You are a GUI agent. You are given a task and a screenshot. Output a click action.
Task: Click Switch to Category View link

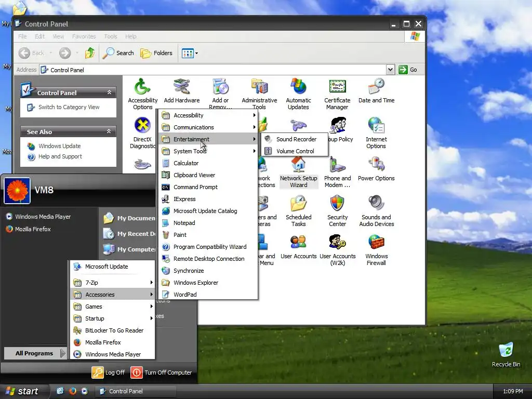(69, 107)
